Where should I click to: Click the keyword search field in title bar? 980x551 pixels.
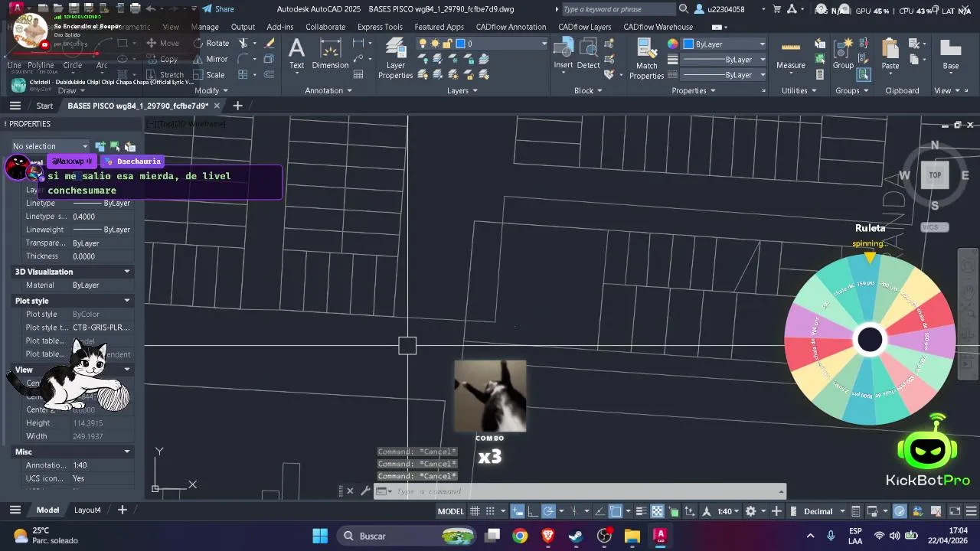619,9
